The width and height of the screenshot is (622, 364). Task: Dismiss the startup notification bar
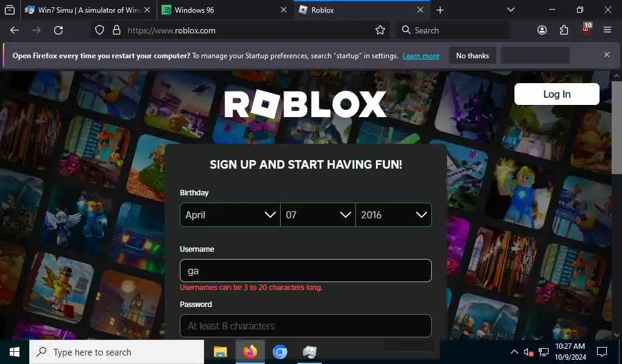607,55
